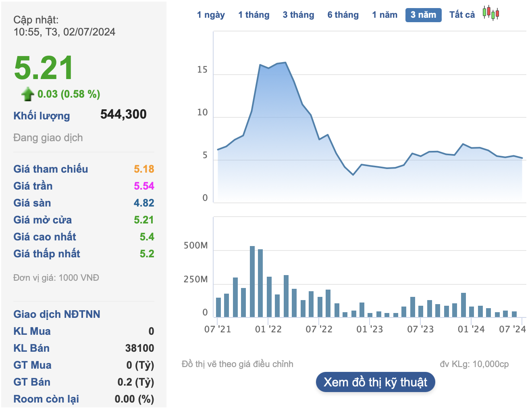Viewport: 532px width, 409px height.
Task: Click the update time 10:55, T3, 02/07/2024
Action: (x=64, y=32)
